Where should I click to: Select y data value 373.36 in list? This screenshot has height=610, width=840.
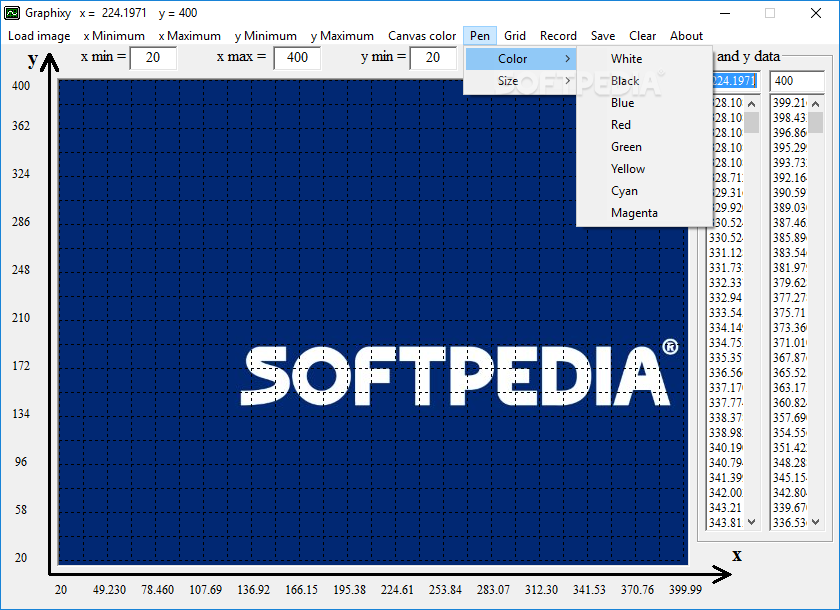pyautogui.click(x=790, y=328)
